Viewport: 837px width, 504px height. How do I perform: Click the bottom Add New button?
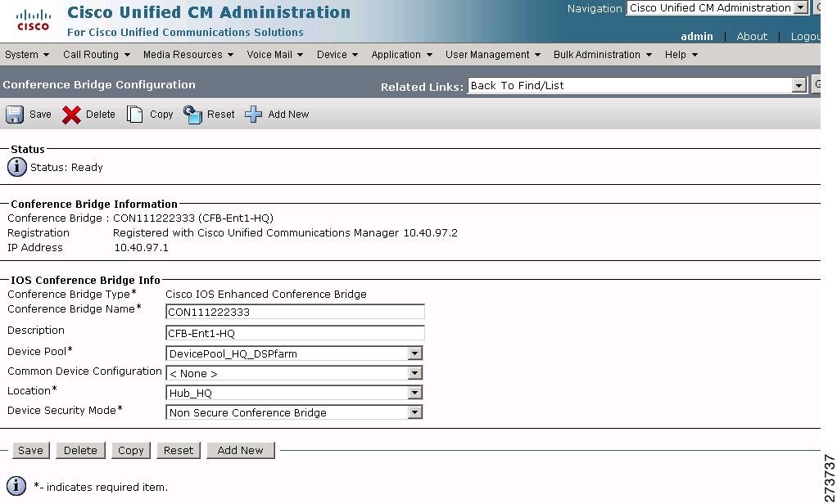(x=240, y=450)
